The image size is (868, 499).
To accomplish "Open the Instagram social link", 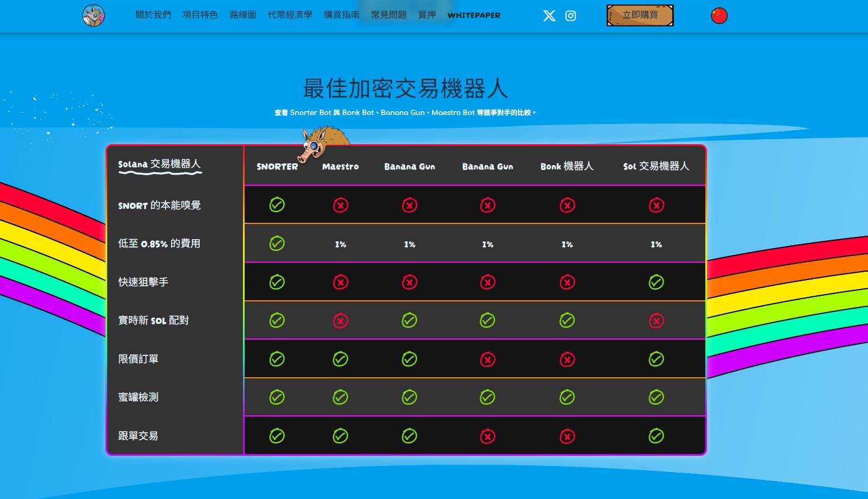I will [x=571, y=16].
